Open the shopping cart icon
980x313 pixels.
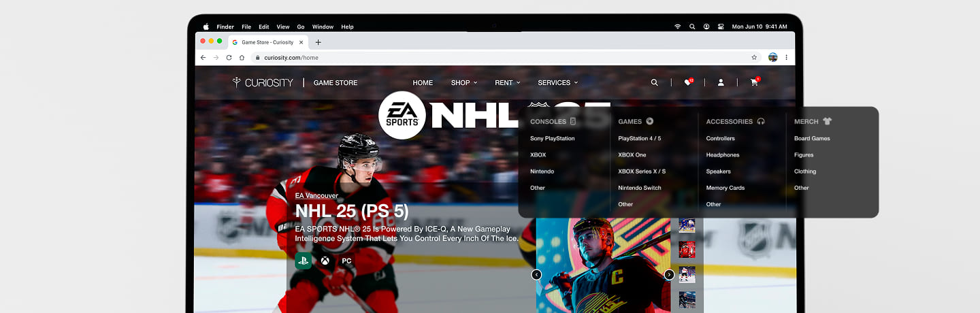(754, 82)
